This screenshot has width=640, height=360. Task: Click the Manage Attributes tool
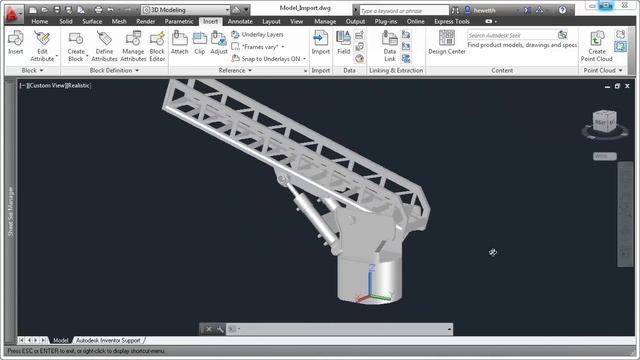tap(133, 46)
